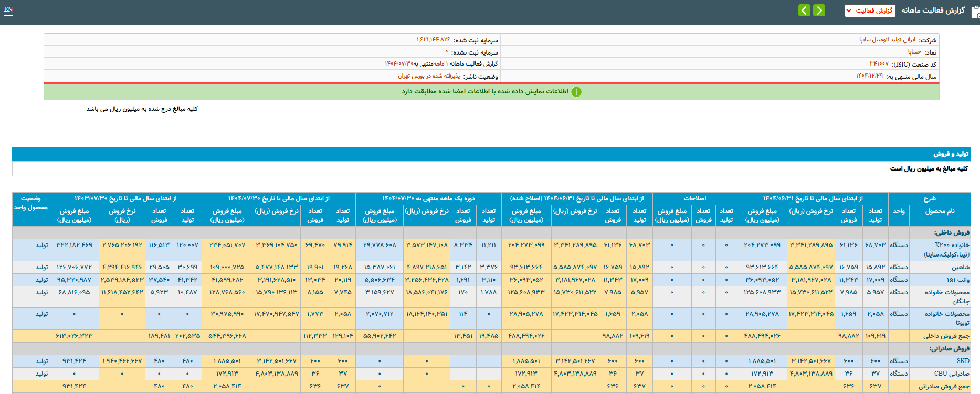Select the SKD export row name
This screenshot has width=980, height=394.
click(963, 361)
